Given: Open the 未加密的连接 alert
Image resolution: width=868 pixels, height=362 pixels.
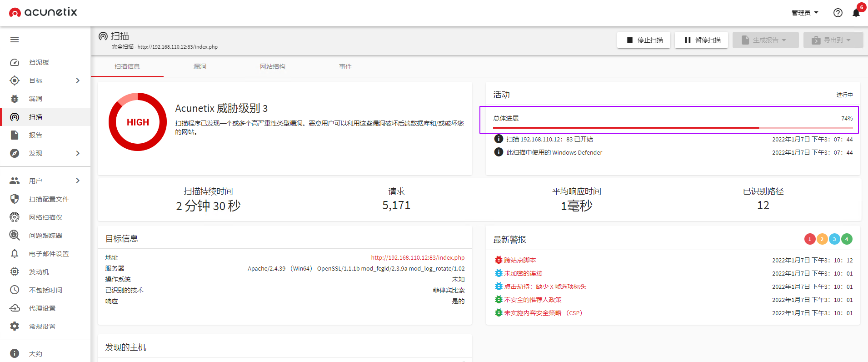Looking at the screenshot, I should coord(523,273).
